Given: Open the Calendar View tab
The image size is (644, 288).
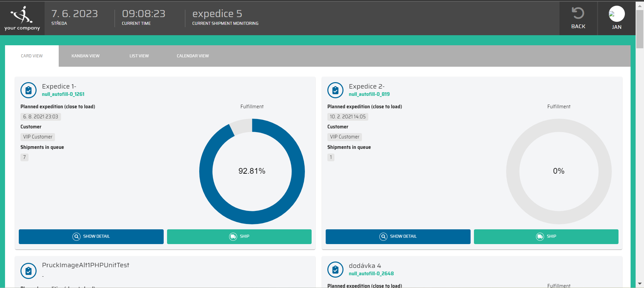Looking at the screenshot, I should click(193, 56).
